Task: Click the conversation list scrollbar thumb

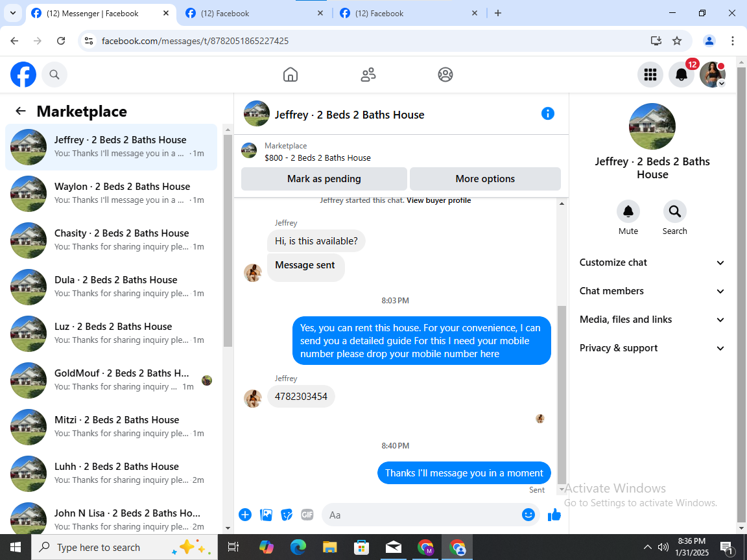Action: point(228,240)
